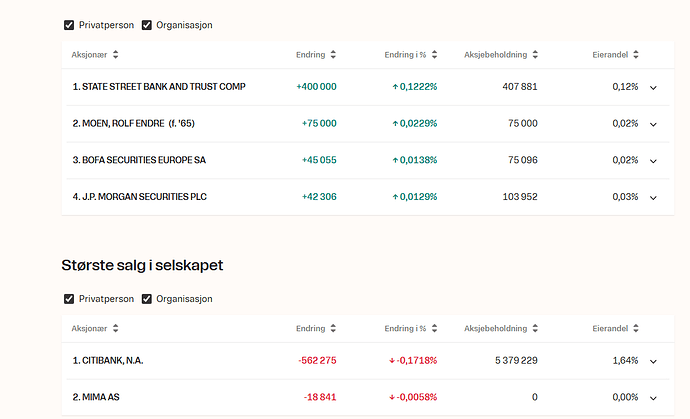The height and width of the screenshot is (419, 690).
Task: Click the top table Eierandel column header
Action: coord(610,55)
